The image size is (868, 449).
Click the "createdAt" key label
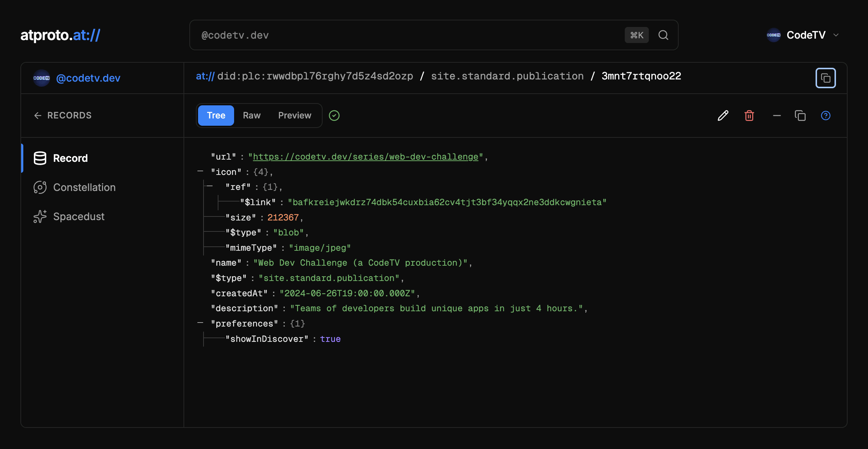point(239,293)
